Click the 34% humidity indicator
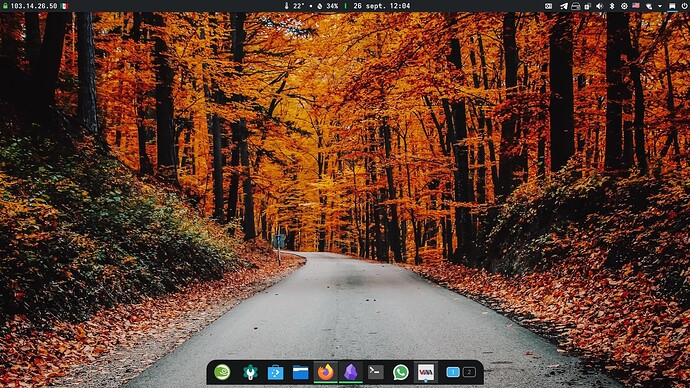 (x=328, y=6)
